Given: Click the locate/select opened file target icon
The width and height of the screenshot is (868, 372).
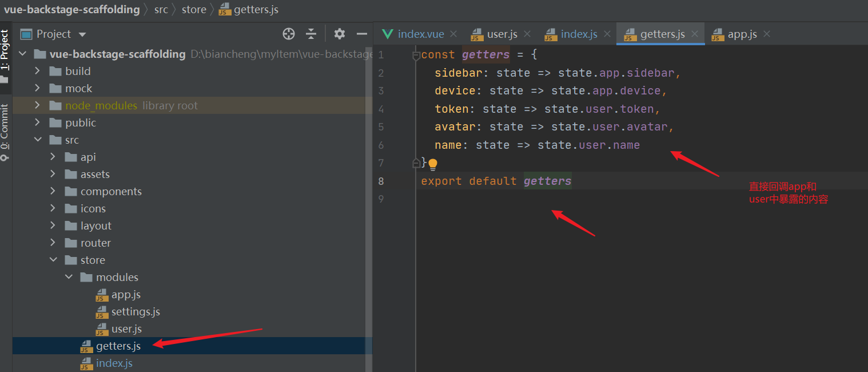Looking at the screenshot, I should [289, 34].
